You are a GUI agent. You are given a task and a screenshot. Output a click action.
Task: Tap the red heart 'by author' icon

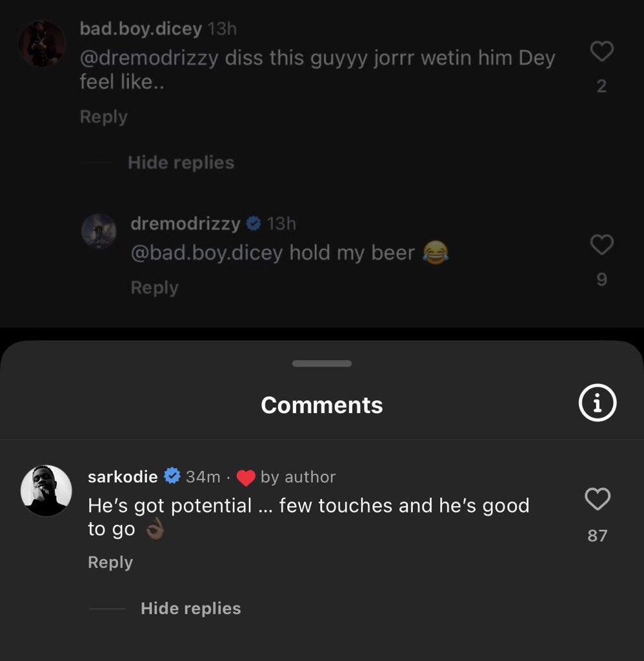click(x=246, y=478)
